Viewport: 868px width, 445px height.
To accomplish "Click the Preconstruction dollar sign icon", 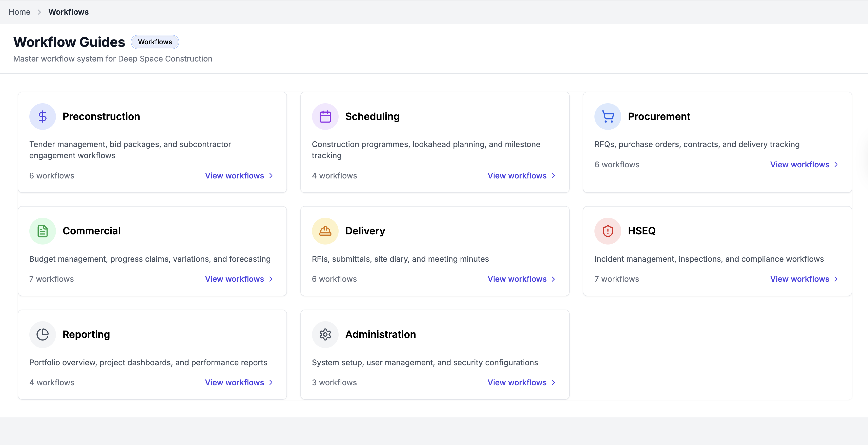I will [x=43, y=116].
